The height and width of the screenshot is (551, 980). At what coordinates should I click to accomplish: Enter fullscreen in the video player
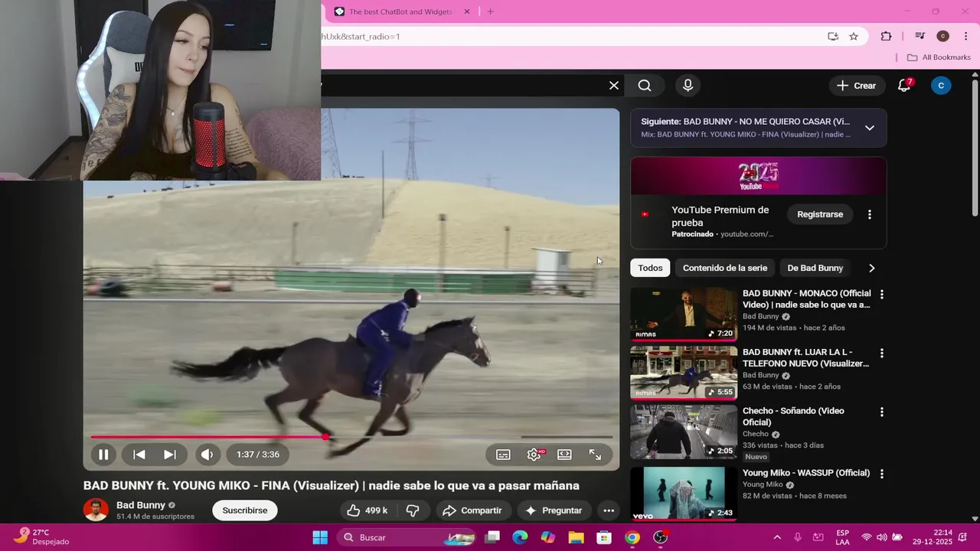595,455
